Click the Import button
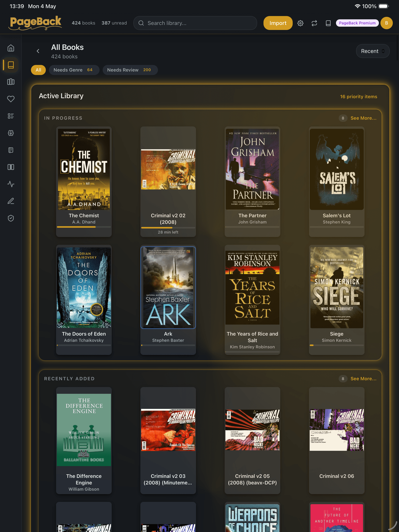 [x=278, y=23]
